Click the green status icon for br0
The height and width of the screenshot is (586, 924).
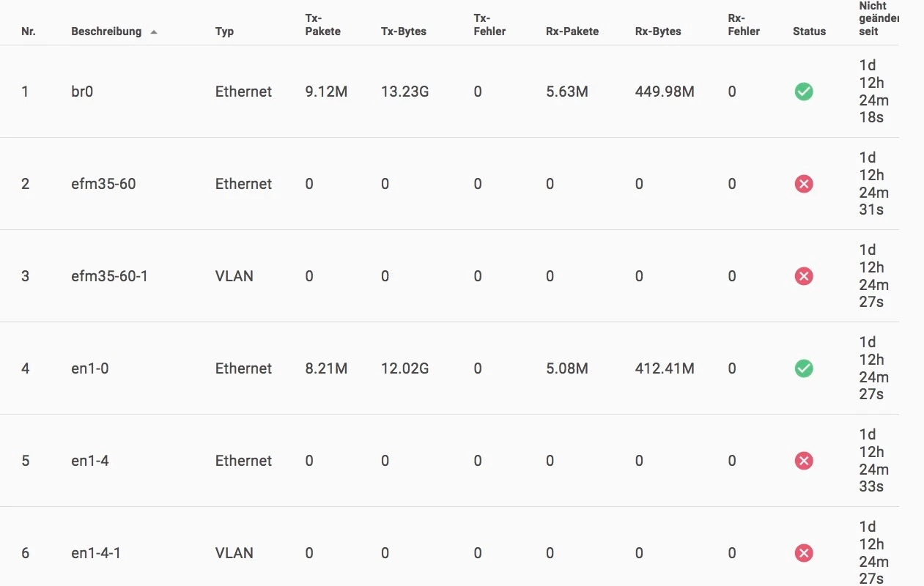pyautogui.click(x=804, y=92)
